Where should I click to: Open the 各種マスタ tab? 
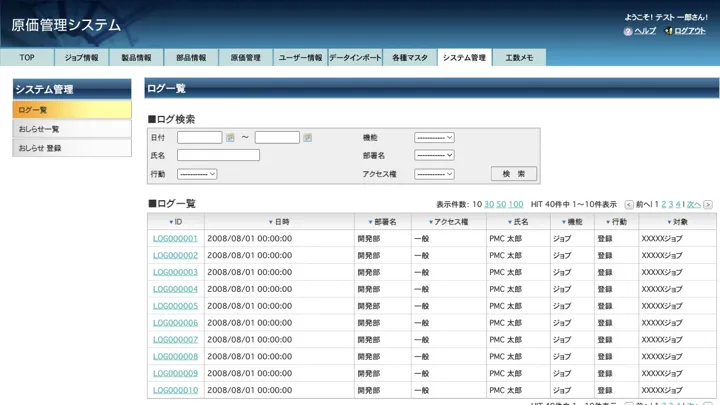point(410,57)
